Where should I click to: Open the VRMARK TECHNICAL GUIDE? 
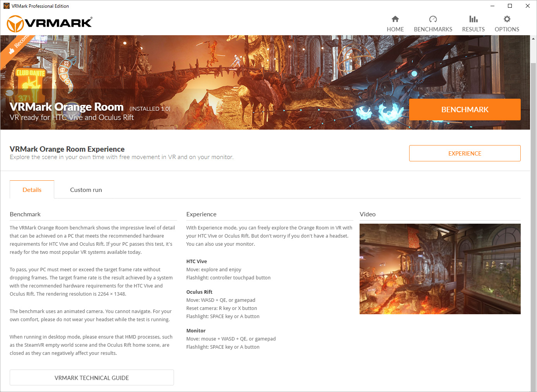click(x=92, y=378)
